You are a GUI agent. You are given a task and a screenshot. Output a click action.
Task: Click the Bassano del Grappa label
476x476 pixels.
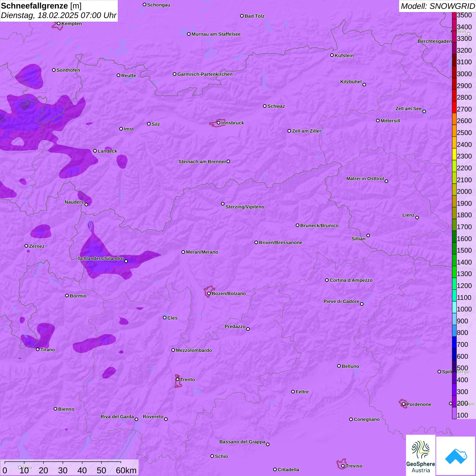(x=242, y=442)
